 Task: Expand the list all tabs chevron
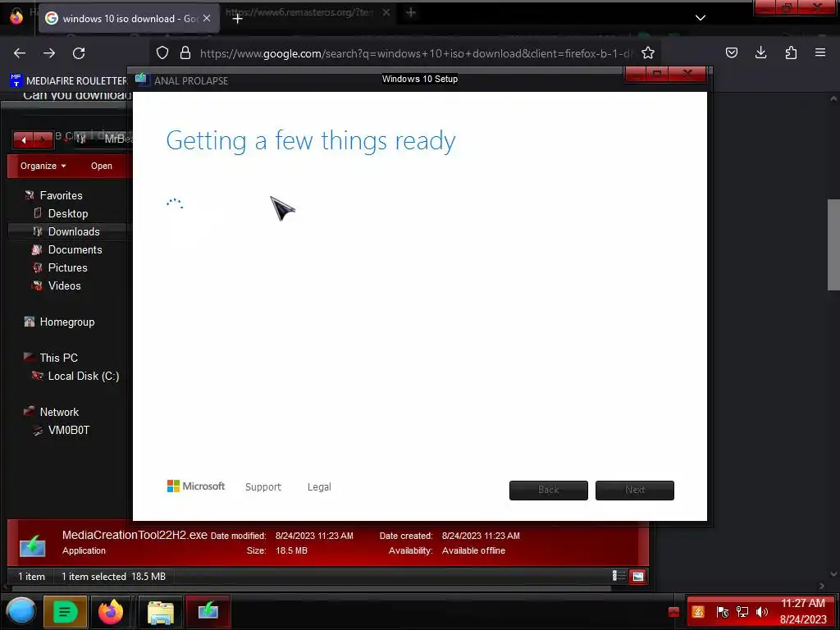pyautogui.click(x=701, y=18)
